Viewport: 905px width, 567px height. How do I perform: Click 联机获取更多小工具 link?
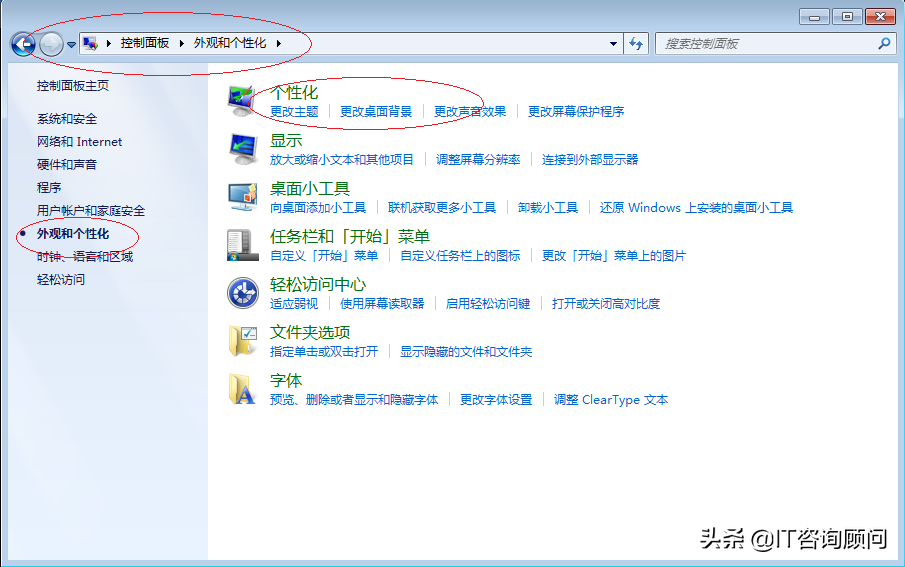coord(442,208)
